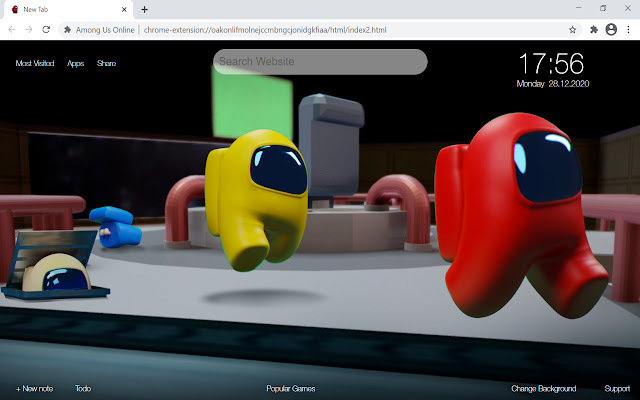This screenshot has height=400, width=640.
Task: Close the New Tab tab
Action: click(x=124, y=9)
